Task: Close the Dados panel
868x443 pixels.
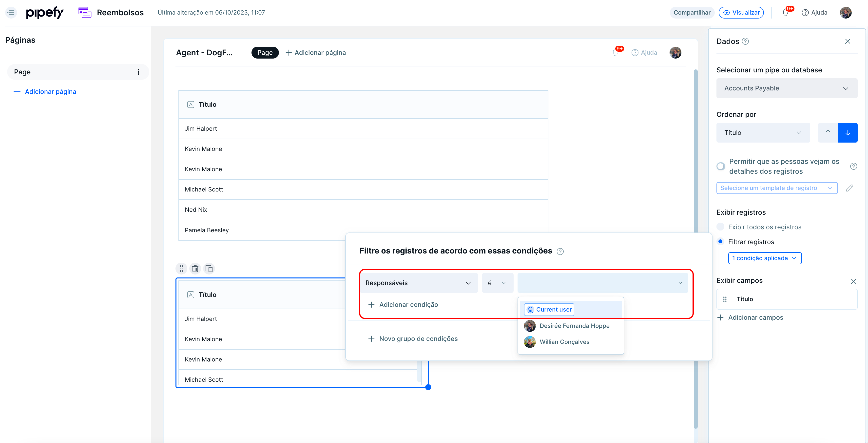Action: coord(848,41)
